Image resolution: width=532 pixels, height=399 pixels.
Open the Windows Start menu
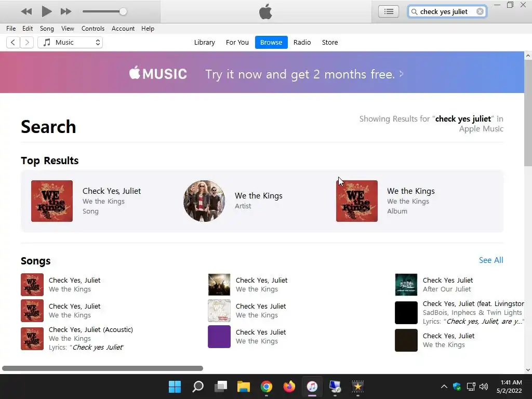tap(175, 387)
